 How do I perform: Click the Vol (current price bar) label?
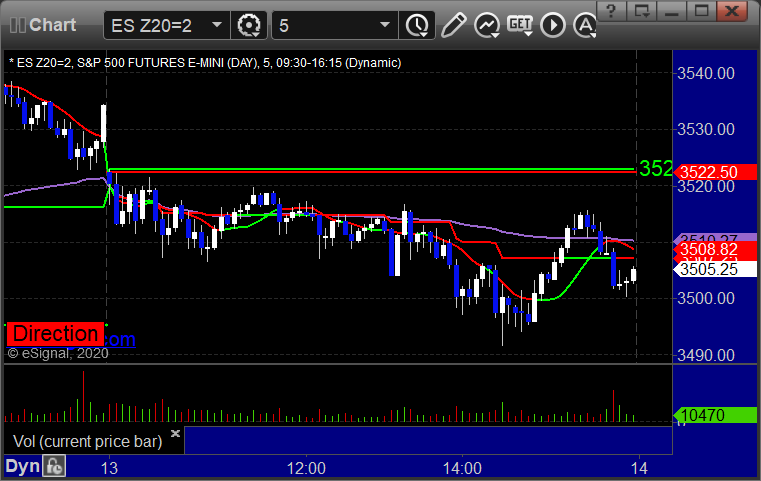tap(87, 441)
